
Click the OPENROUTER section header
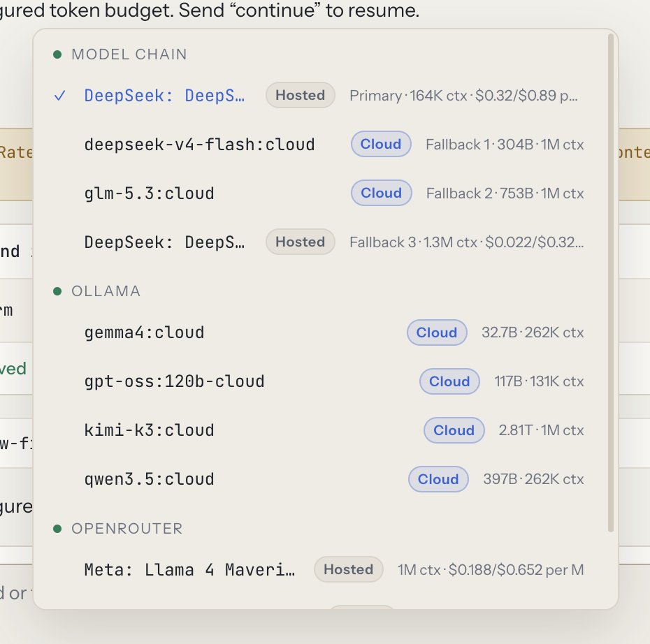click(127, 529)
